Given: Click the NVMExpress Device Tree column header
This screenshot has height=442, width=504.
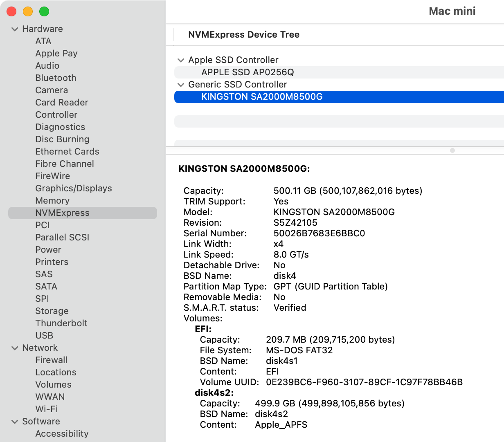Looking at the screenshot, I should (244, 35).
